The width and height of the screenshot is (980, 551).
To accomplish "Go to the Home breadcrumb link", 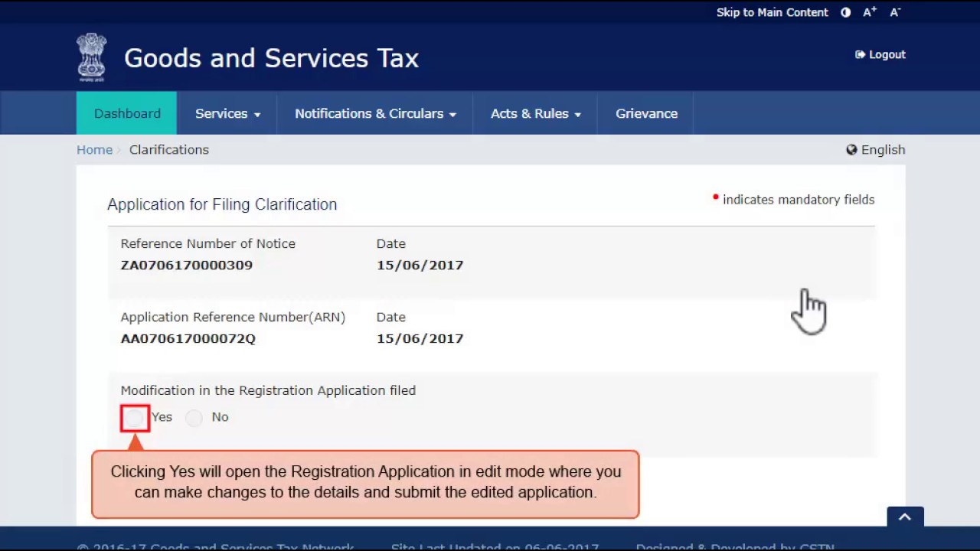I will [94, 150].
